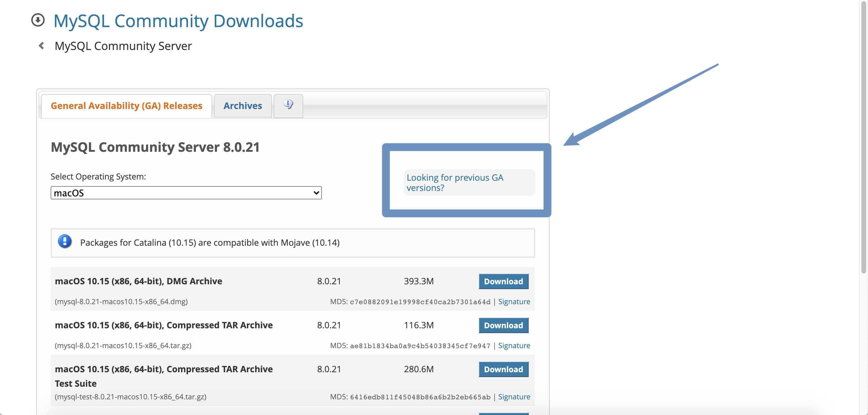This screenshot has width=868, height=415.
Task: Open the MySQL Community Downloads heading link
Action: (x=178, y=21)
